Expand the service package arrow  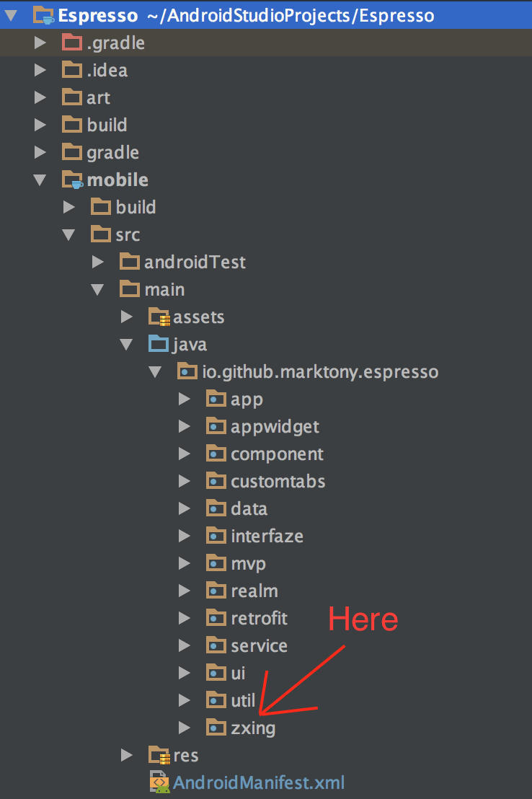(184, 645)
